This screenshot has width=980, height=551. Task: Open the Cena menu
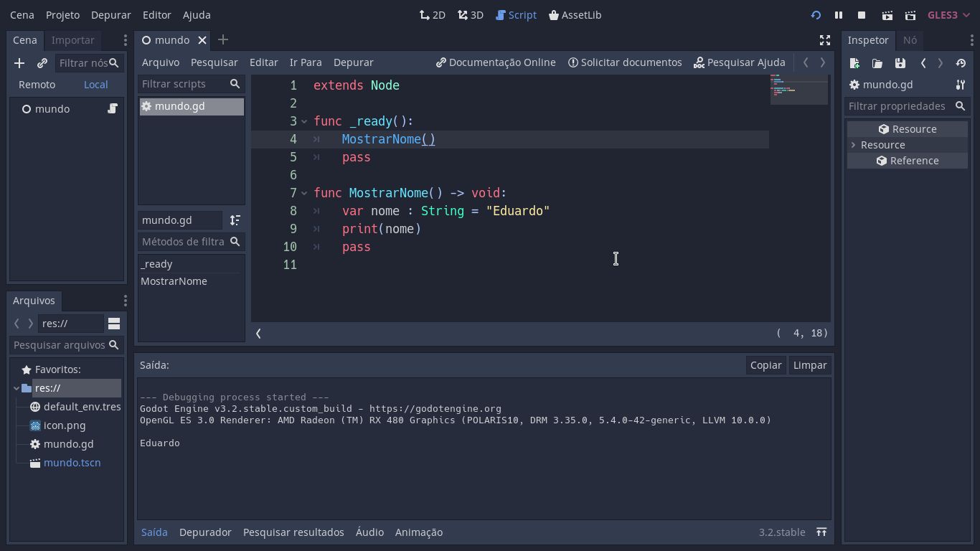click(x=22, y=15)
